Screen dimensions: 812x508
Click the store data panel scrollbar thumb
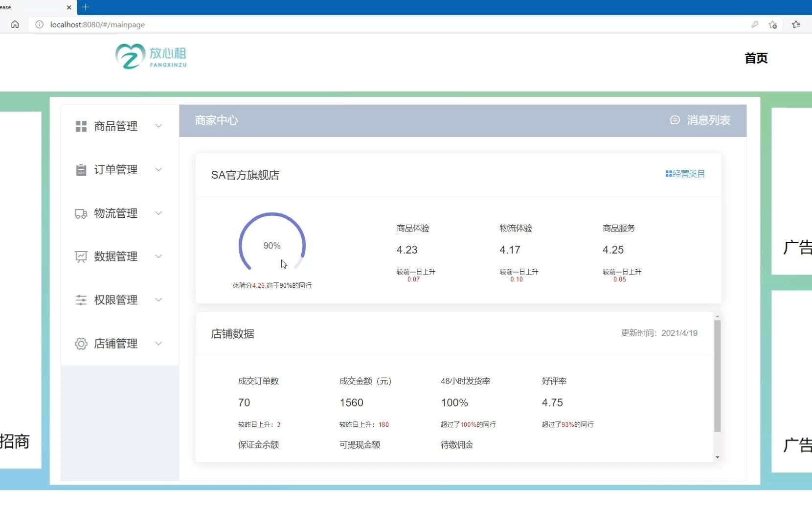pos(717,376)
